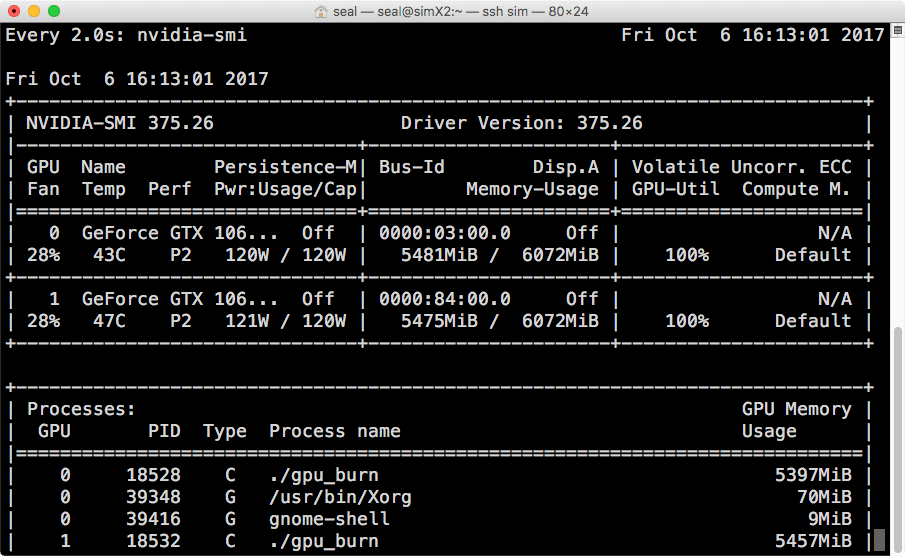Maximize the terminal using the green button
905x556 pixels.
pos(53,12)
